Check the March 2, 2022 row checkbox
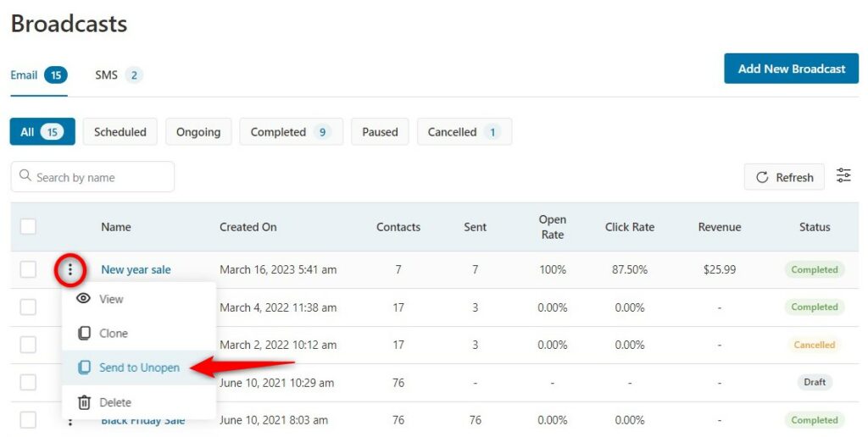Image resolution: width=868 pixels, height=437 pixels. coord(28,345)
